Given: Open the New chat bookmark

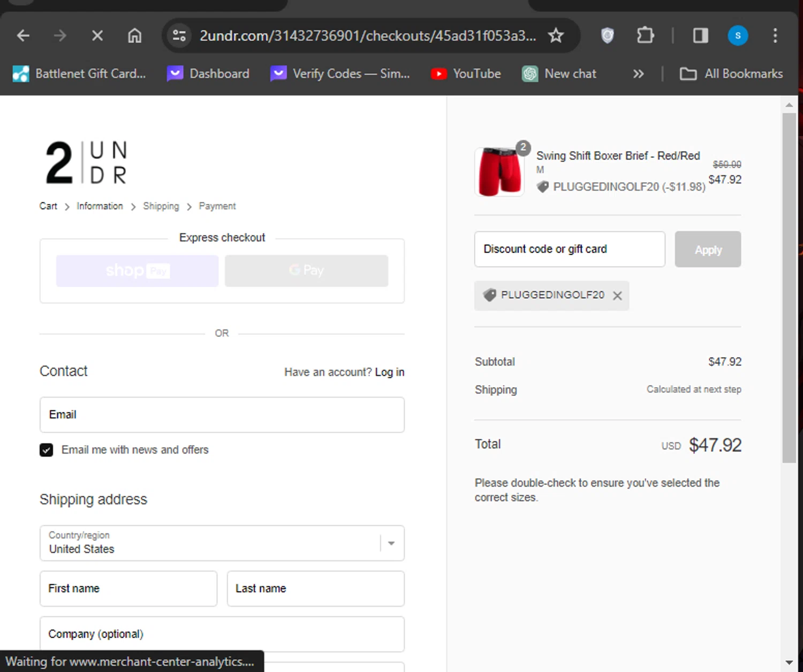Looking at the screenshot, I should point(559,74).
